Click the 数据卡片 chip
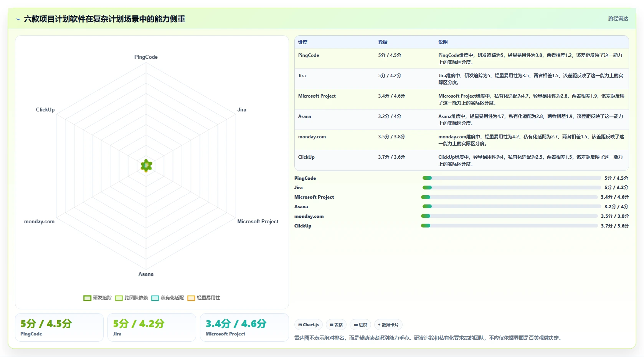The height and width of the screenshot is (357, 644). pyautogui.click(x=388, y=325)
